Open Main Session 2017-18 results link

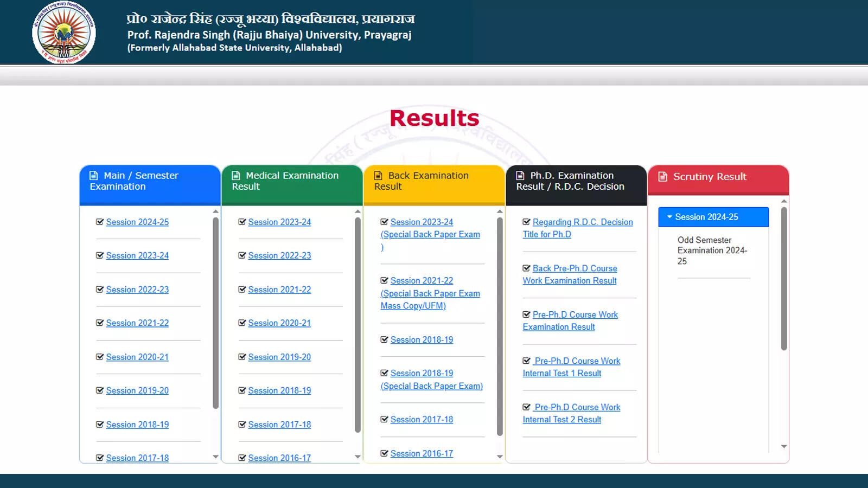137,458
